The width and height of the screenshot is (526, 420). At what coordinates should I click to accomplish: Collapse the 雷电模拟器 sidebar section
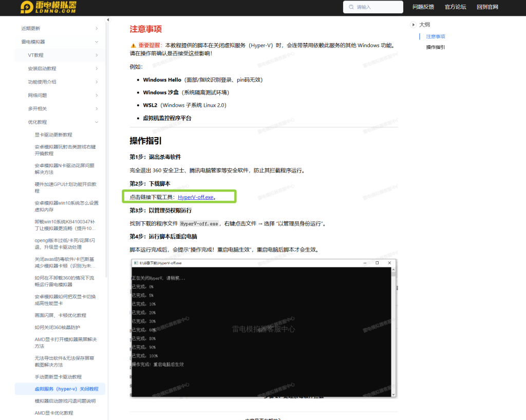tap(97, 42)
